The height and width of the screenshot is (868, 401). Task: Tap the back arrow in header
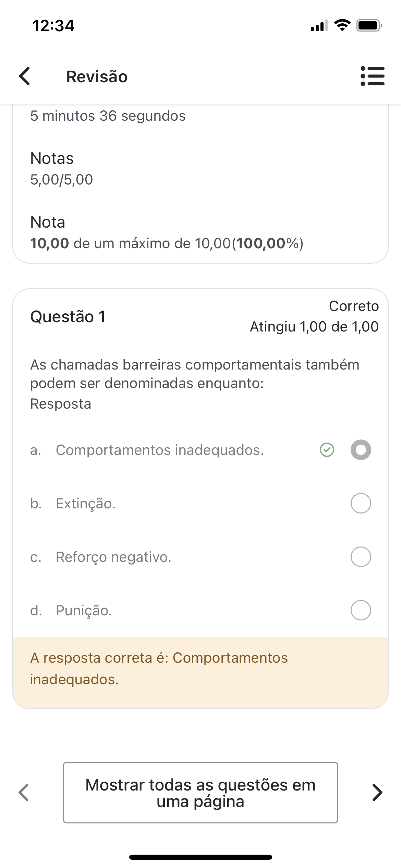coord(25,76)
